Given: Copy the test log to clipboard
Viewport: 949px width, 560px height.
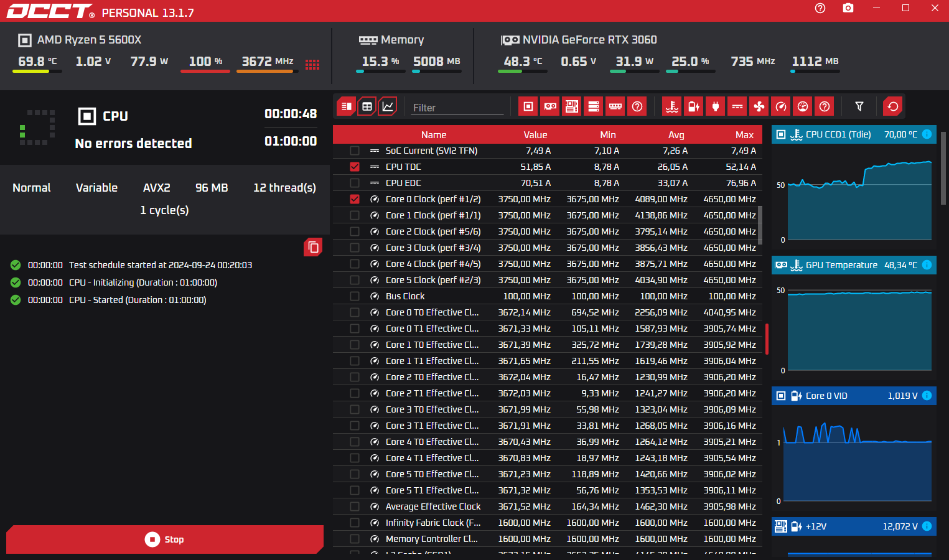Looking at the screenshot, I should click(x=313, y=248).
